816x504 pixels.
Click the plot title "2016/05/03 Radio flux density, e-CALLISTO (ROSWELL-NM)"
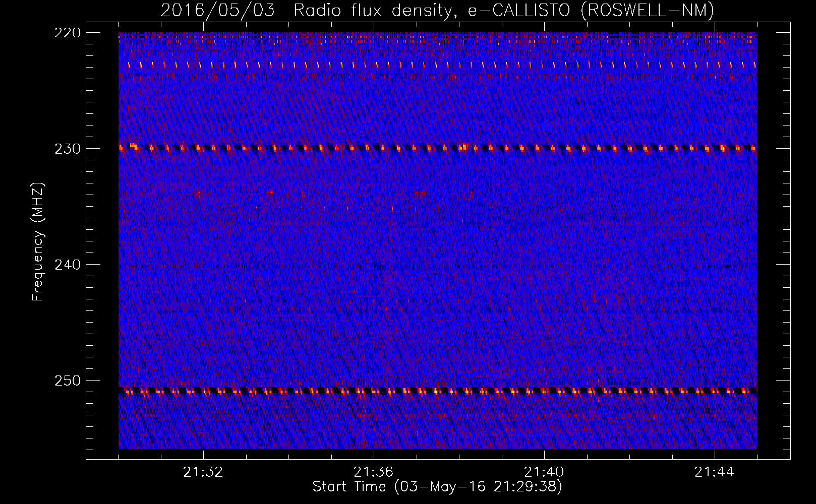point(437,10)
